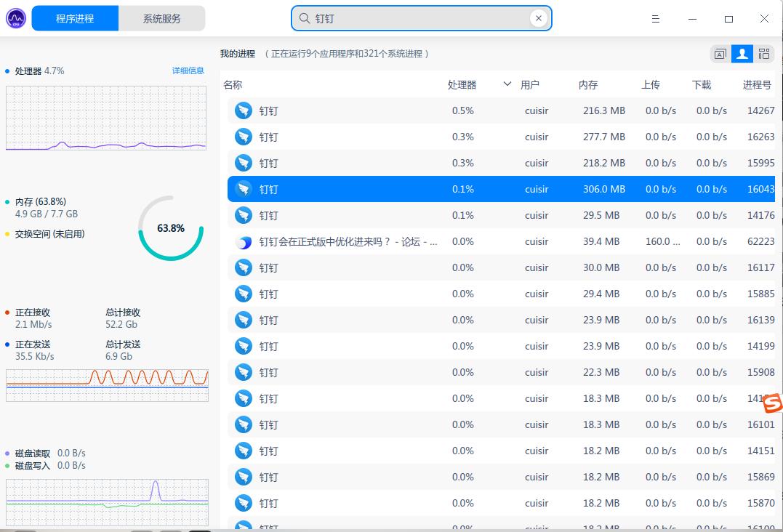
Task: Click the DingTalk icon on process 14267
Action: click(243, 110)
